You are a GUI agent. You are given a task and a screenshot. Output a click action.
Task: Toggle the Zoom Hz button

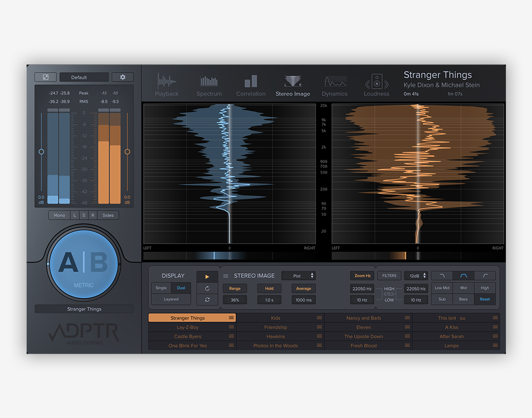(362, 275)
